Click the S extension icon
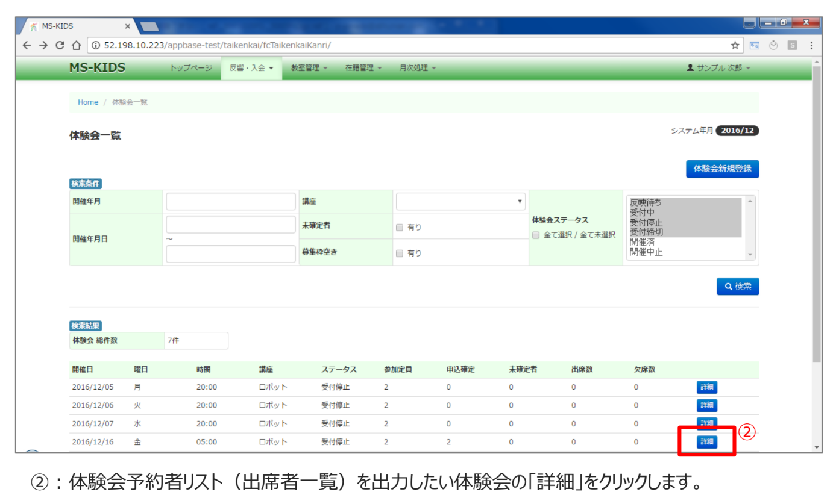The height and width of the screenshot is (504, 836). (x=792, y=45)
